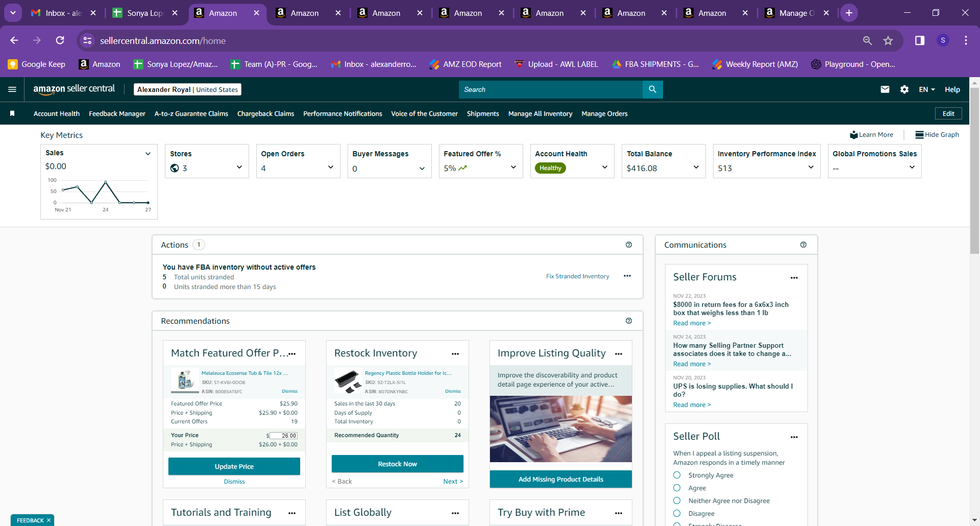
Task: Expand the Total Balance dropdown
Action: point(696,168)
